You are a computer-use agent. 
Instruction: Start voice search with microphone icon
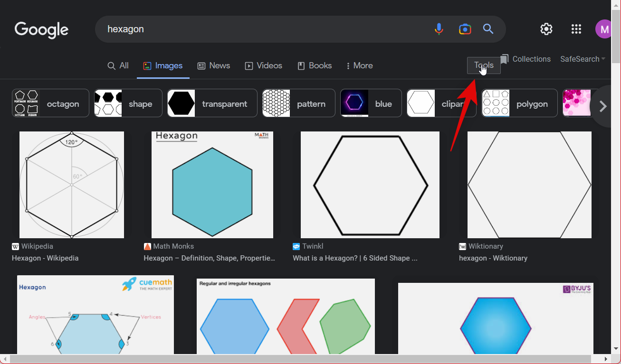coord(439,29)
